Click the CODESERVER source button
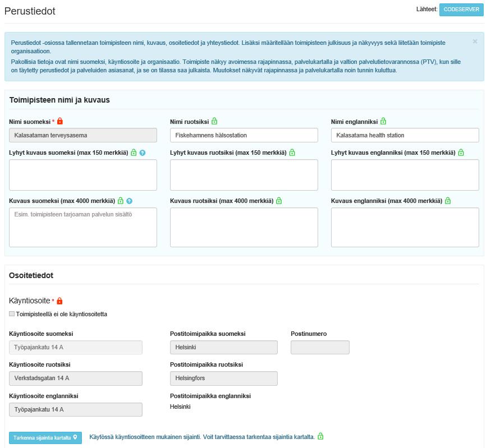This screenshot has width=491, height=448. tap(461, 10)
